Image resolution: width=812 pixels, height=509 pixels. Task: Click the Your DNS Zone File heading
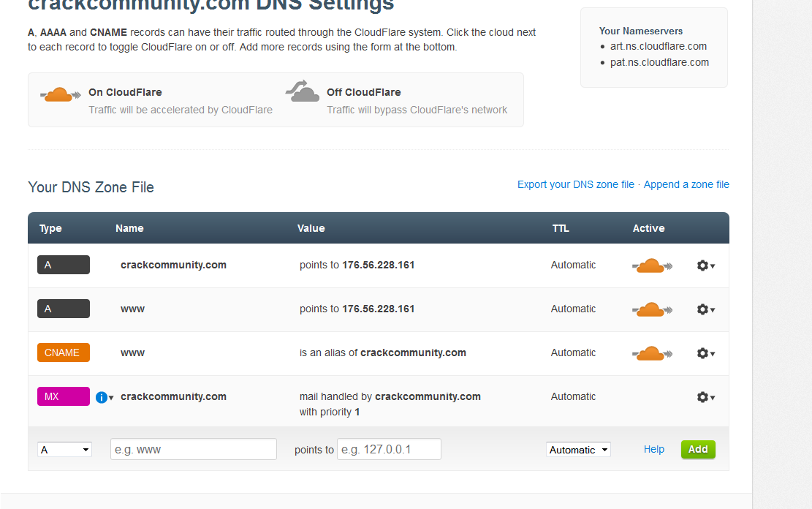tap(91, 187)
